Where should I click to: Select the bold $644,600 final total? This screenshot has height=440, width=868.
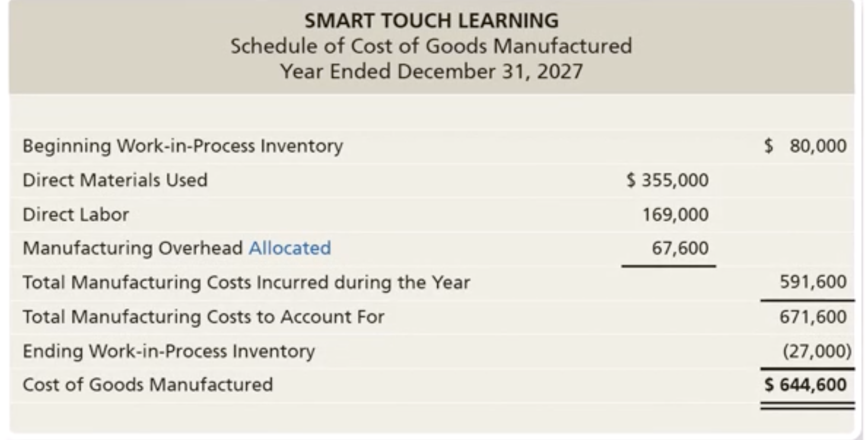click(x=805, y=385)
